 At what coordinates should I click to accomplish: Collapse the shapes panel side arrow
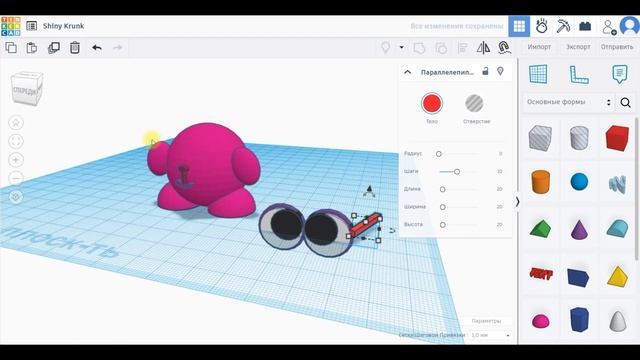518,202
